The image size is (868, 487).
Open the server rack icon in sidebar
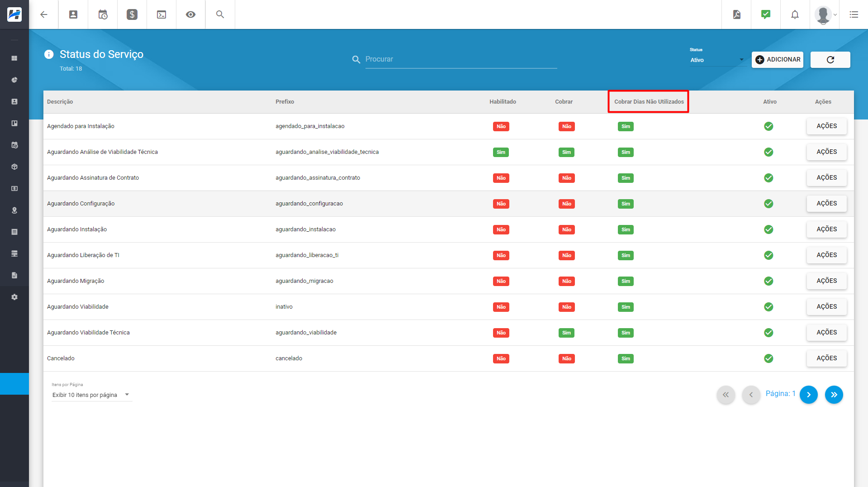point(14,254)
